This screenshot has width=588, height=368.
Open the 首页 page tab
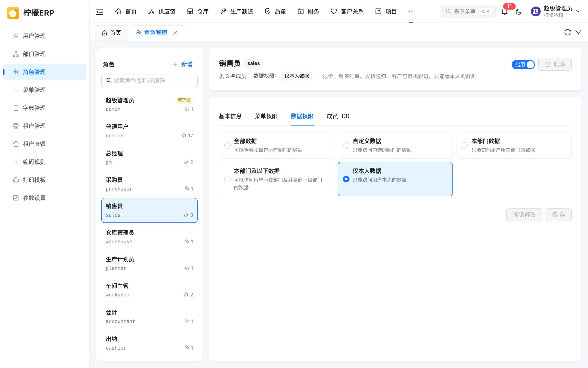pyautogui.click(x=111, y=33)
